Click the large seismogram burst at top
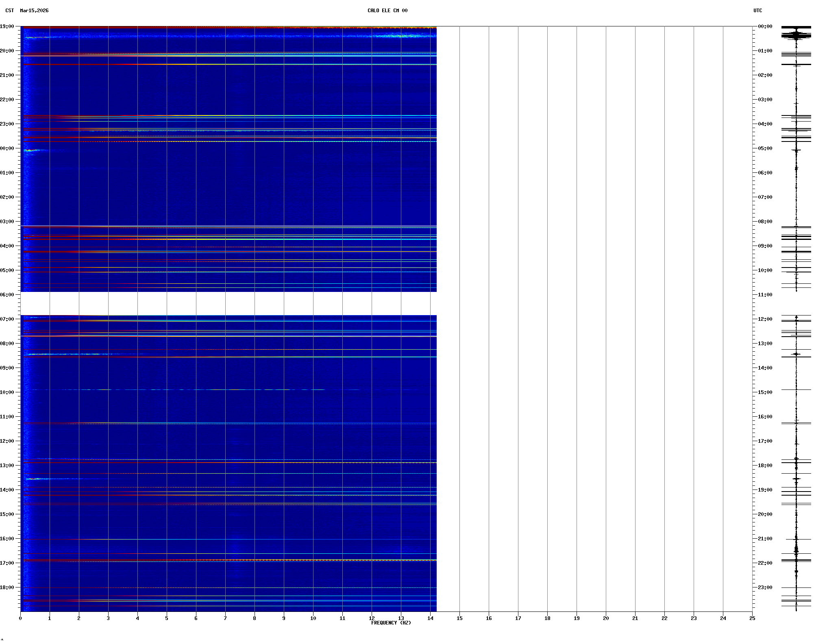 pos(796,35)
